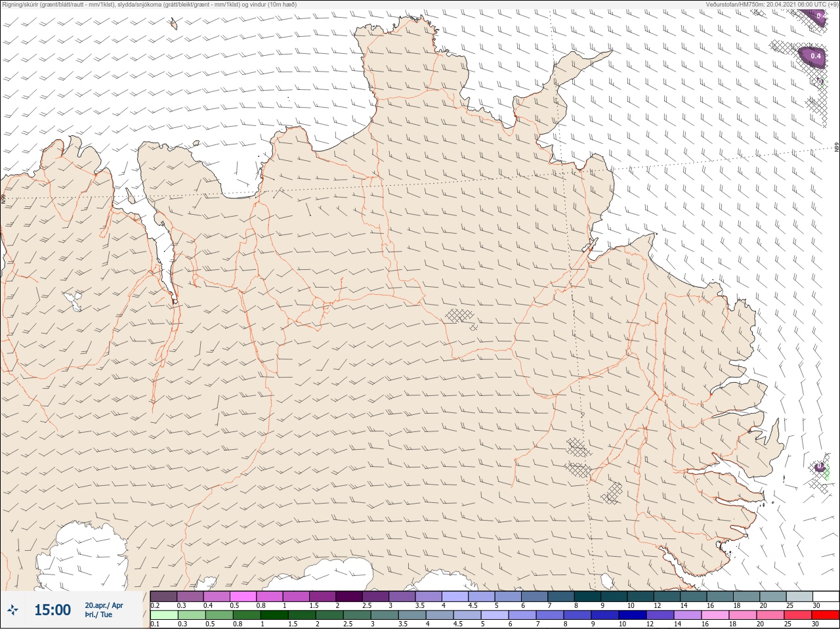Click the 'Þri./ Tue' weekday text
840x629 pixels.
[x=98, y=615]
